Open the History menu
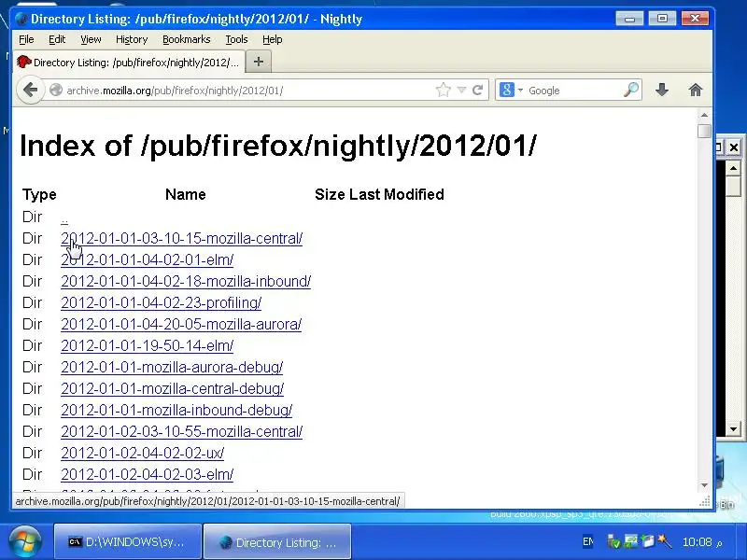This screenshot has height=560, width=747. point(132,39)
